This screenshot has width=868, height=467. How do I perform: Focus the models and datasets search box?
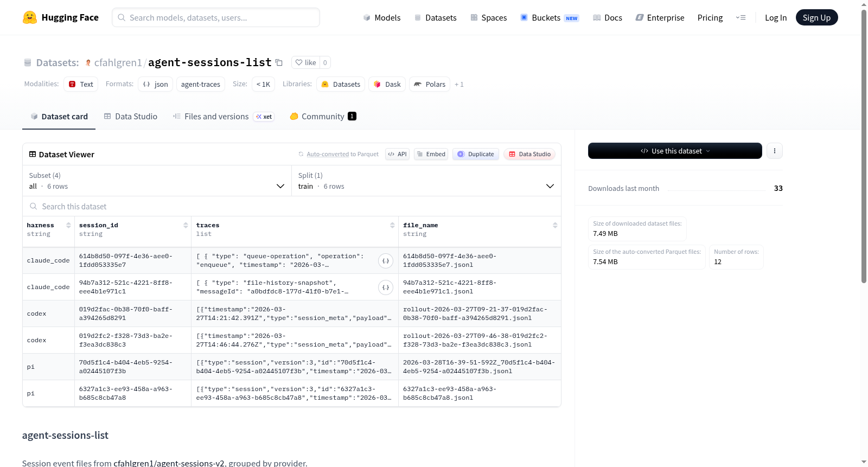216,17
